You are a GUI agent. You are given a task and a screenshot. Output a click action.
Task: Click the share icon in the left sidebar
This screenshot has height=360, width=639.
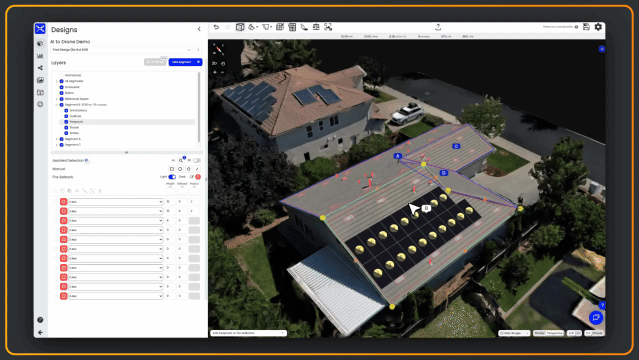(x=40, y=68)
